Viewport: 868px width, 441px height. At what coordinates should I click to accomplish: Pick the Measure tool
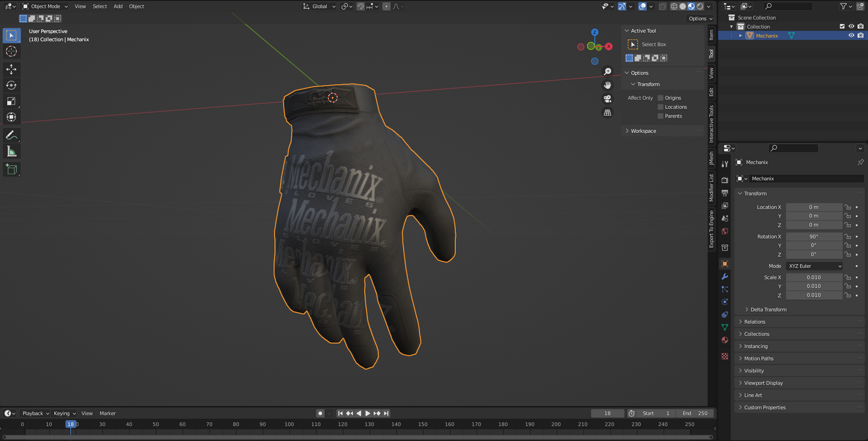(x=11, y=151)
